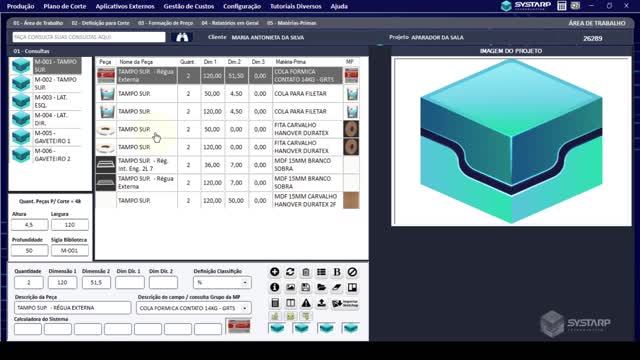Click the refresh arrows icon
The width and height of the screenshot is (640, 360).
[x=290, y=272]
